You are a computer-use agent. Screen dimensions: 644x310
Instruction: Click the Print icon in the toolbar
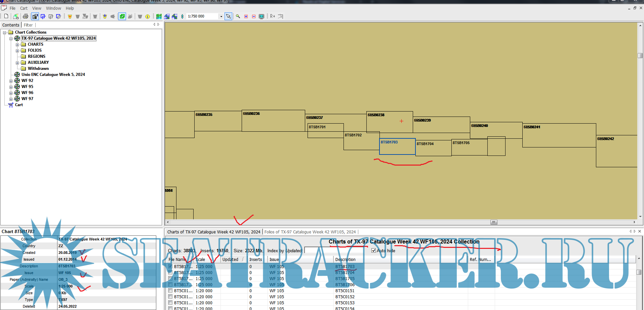coord(25,16)
